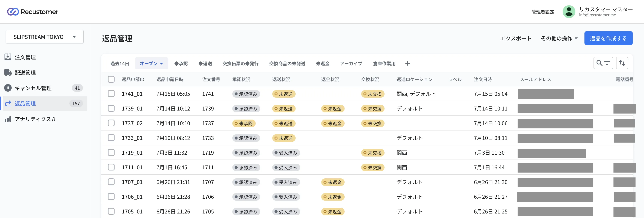Click the 返品を作成する button
This screenshot has width=644, height=218.
click(x=608, y=38)
